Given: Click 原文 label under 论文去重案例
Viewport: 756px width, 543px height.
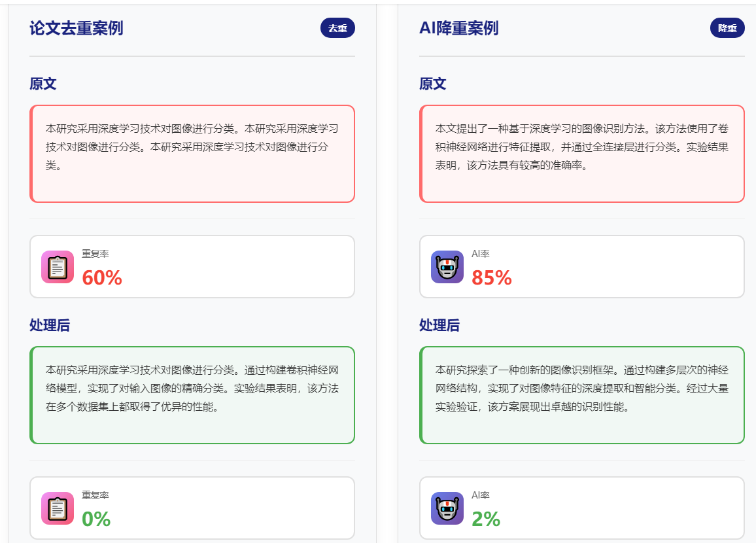Looking at the screenshot, I should (43, 84).
